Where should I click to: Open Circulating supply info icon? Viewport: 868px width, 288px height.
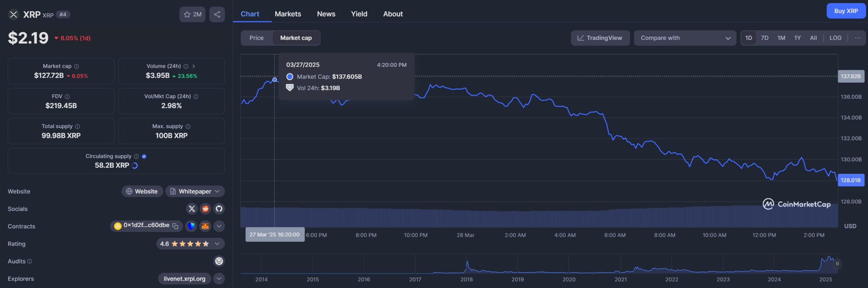click(x=136, y=157)
